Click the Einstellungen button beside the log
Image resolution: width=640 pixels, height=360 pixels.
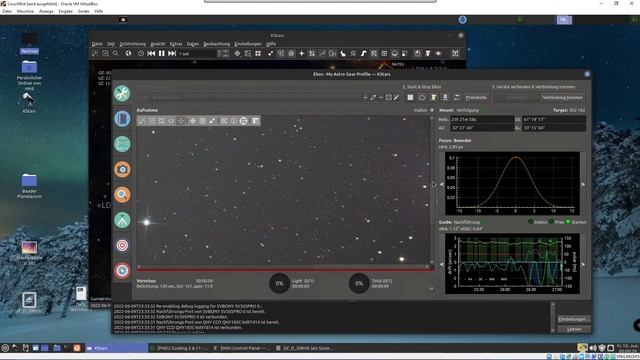(x=573, y=319)
